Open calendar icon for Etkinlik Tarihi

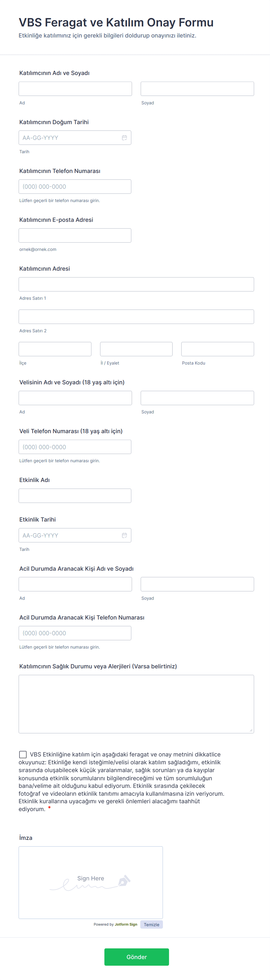coord(124,535)
